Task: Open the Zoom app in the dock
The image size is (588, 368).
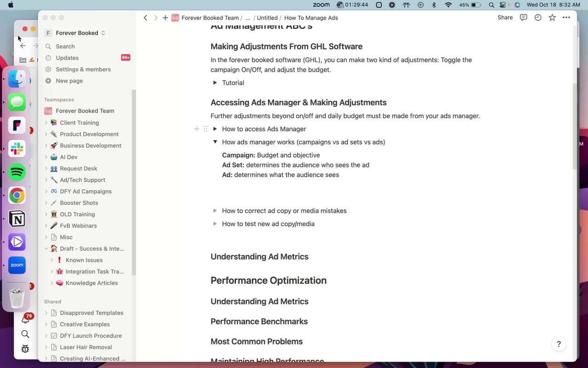Action: pyautogui.click(x=17, y=265)
